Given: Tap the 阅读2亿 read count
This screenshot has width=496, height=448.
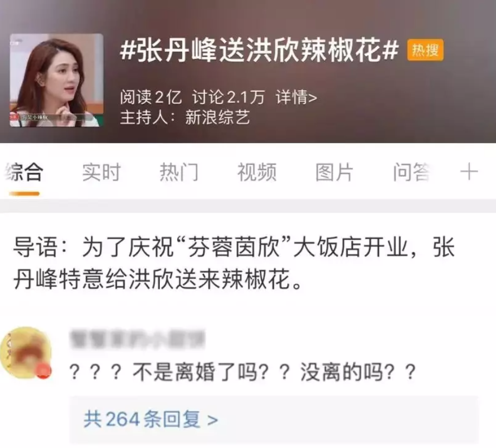Looking at the screenshot, I should (x=151, y=97).
